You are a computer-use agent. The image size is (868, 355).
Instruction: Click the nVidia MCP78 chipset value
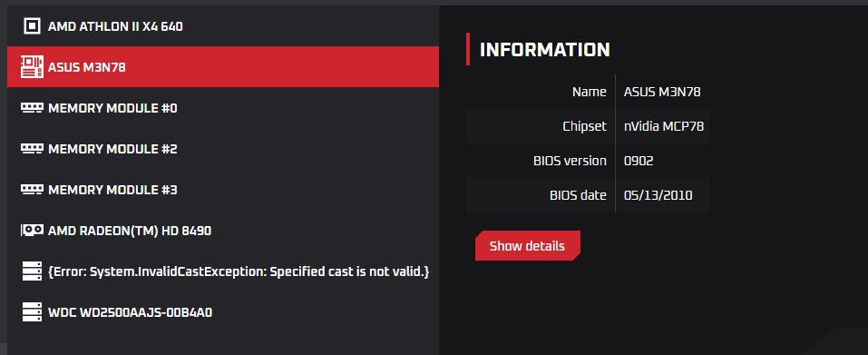pyautogui.click(x=664, y=126)
